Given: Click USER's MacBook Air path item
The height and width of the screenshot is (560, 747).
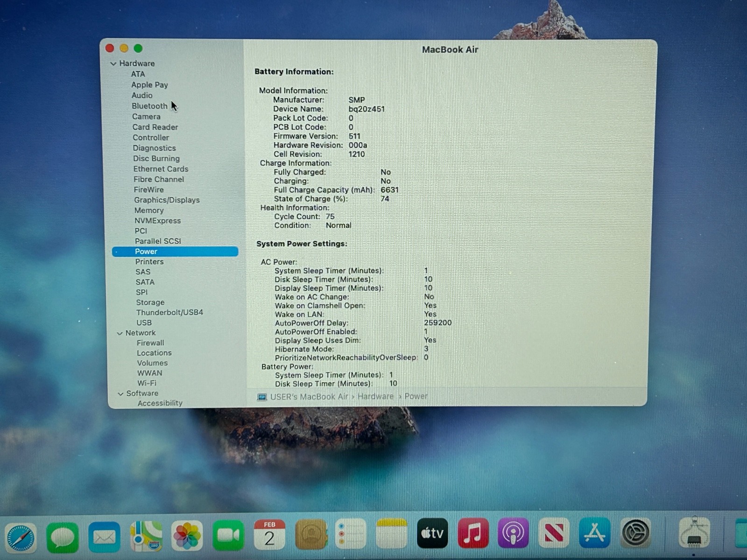Looking at the screenshot, I should click(x=309, y=397).
